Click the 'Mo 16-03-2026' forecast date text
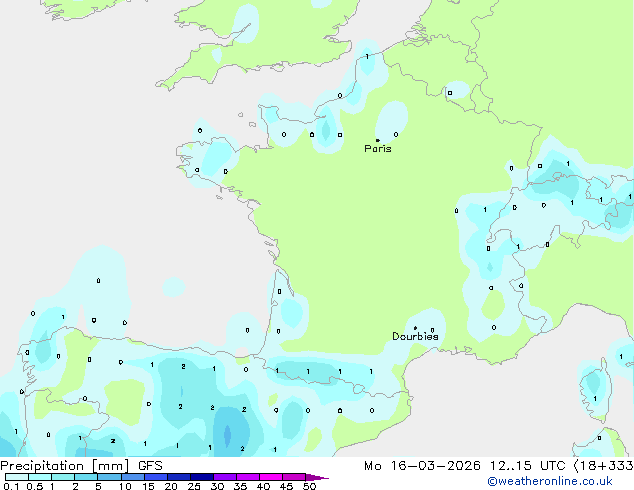This screenshot has height=490, width=634. tap(422, 466)
